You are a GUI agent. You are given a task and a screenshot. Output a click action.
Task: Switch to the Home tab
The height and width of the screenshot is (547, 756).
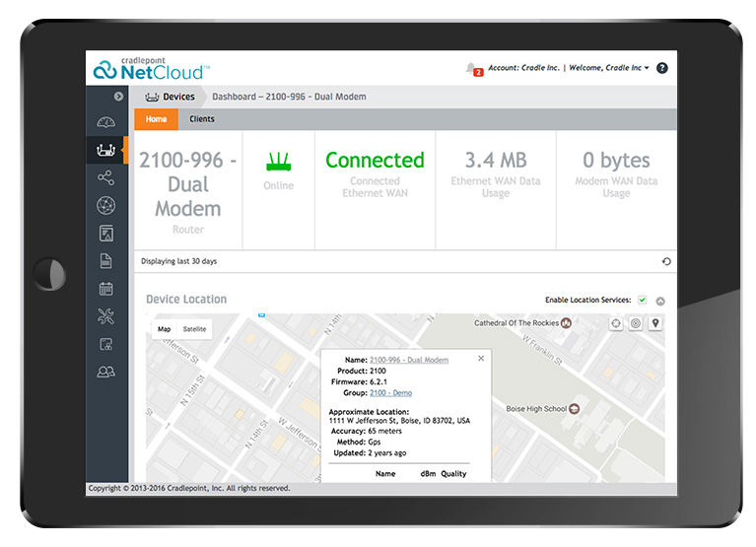point(156,119)
